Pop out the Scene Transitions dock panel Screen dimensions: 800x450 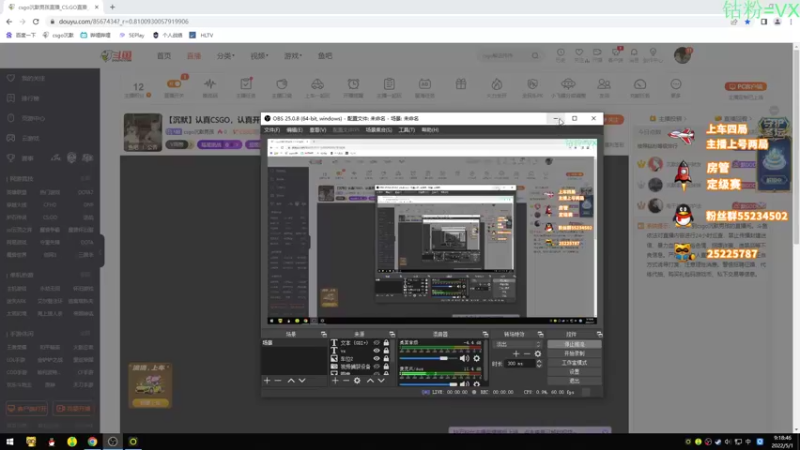point(540,334)
